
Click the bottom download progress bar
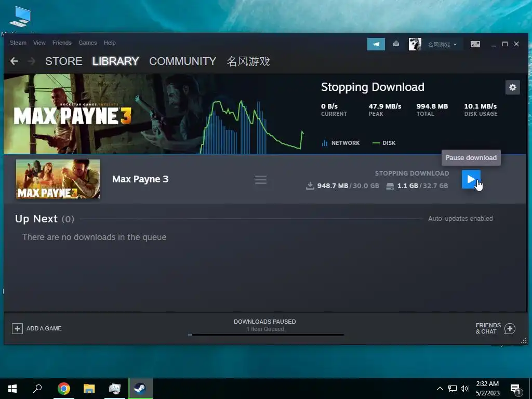click(265, 335)
